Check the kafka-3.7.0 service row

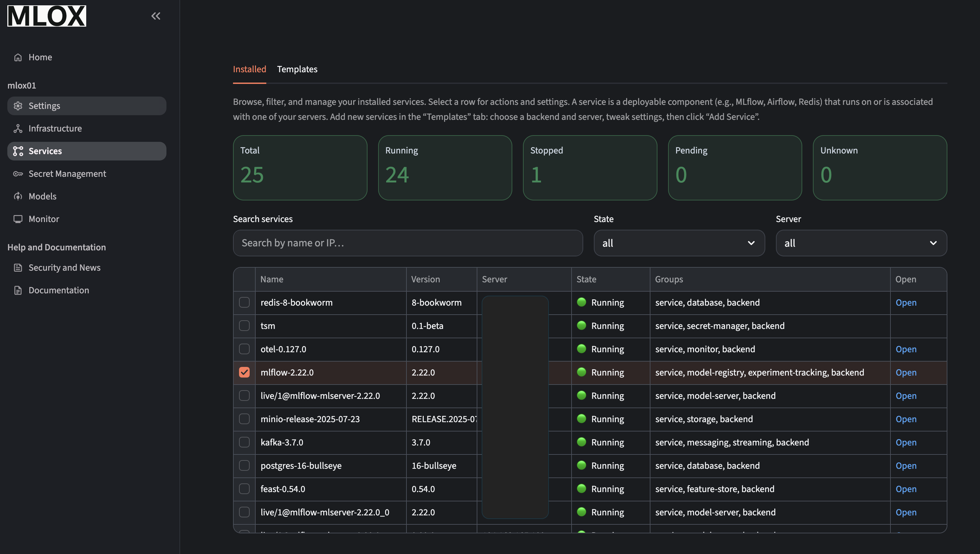click(244, 442)
